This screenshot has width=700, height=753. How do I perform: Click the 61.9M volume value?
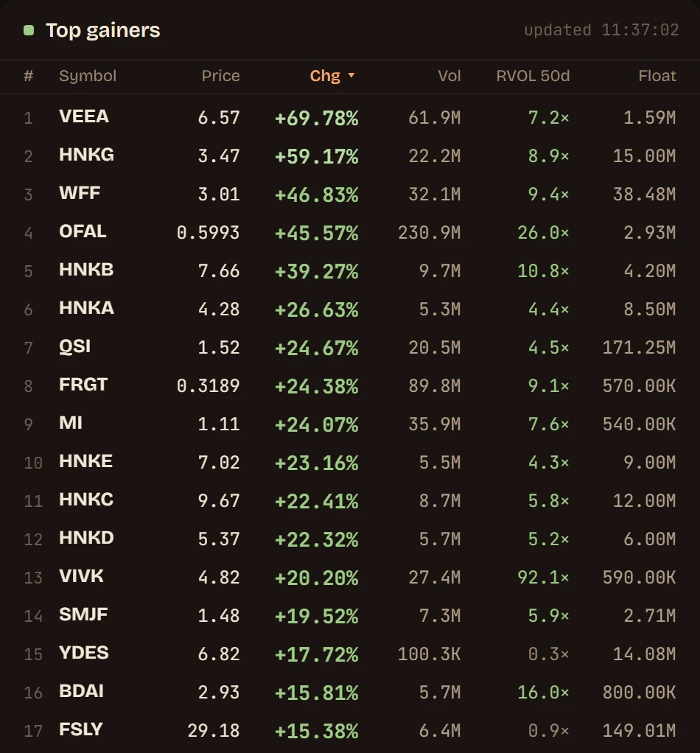coord(435,118)
